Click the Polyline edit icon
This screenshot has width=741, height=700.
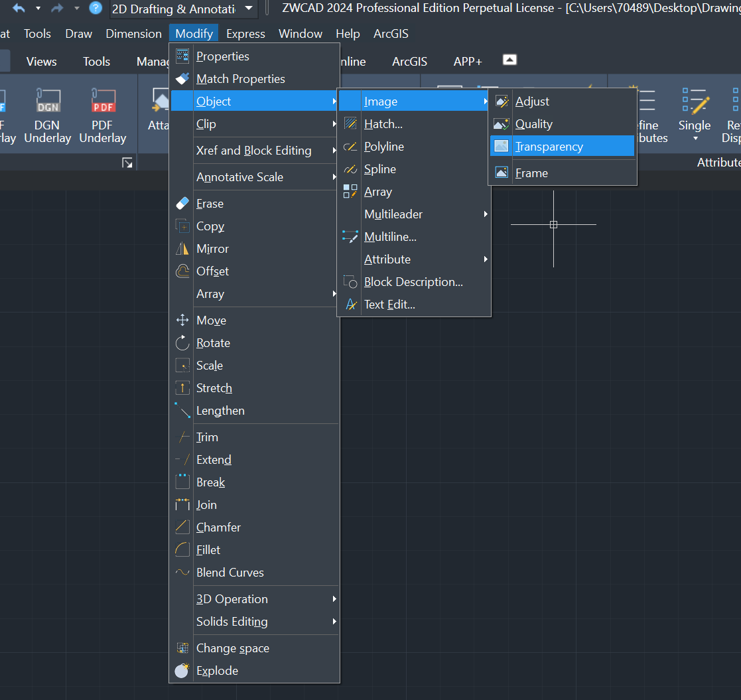350,147
